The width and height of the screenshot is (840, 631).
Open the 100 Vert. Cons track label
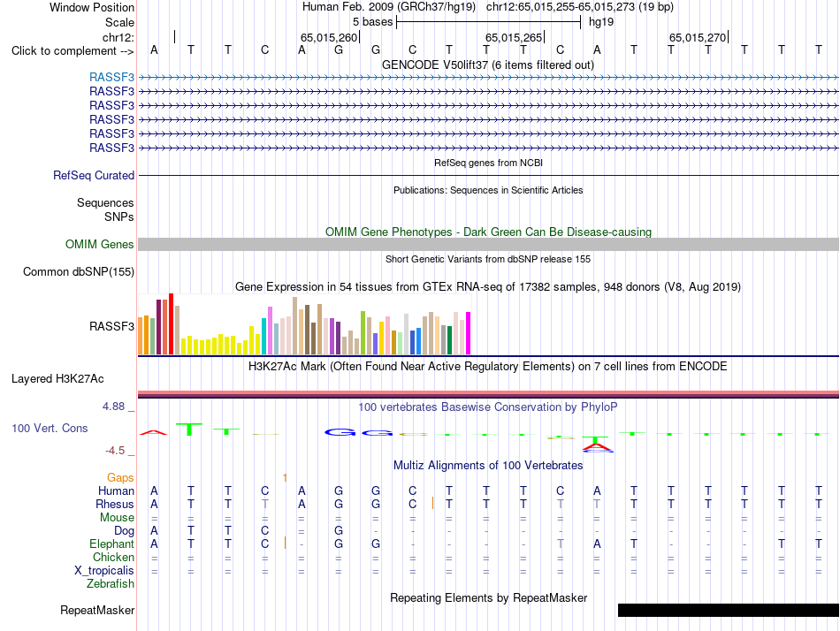tap(50, 428)
